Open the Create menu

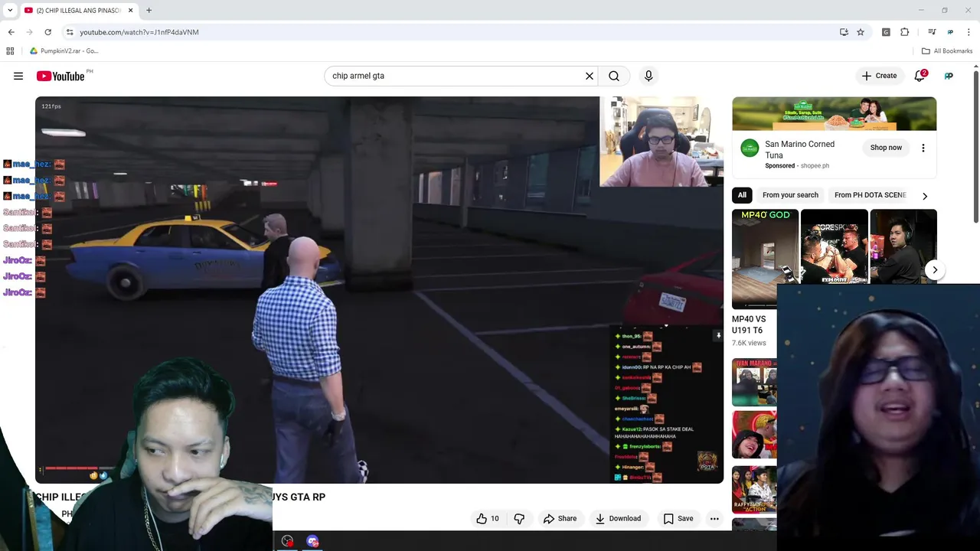[x=879, y=76]
